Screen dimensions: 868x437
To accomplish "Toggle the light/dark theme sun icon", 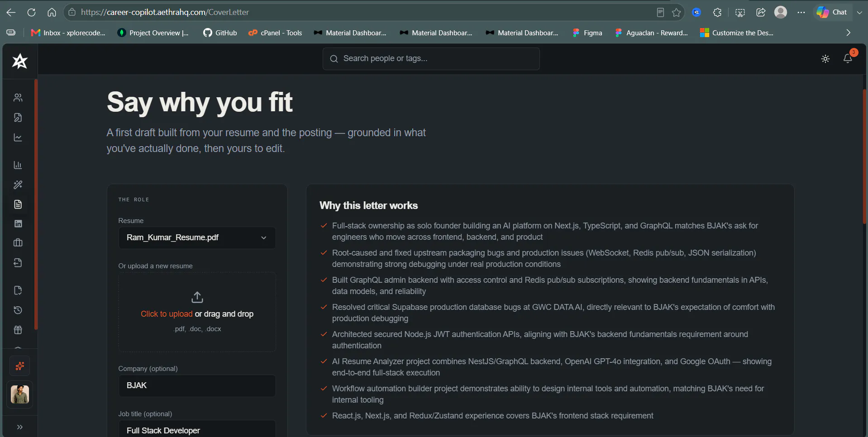I will [x=825, y=59].
